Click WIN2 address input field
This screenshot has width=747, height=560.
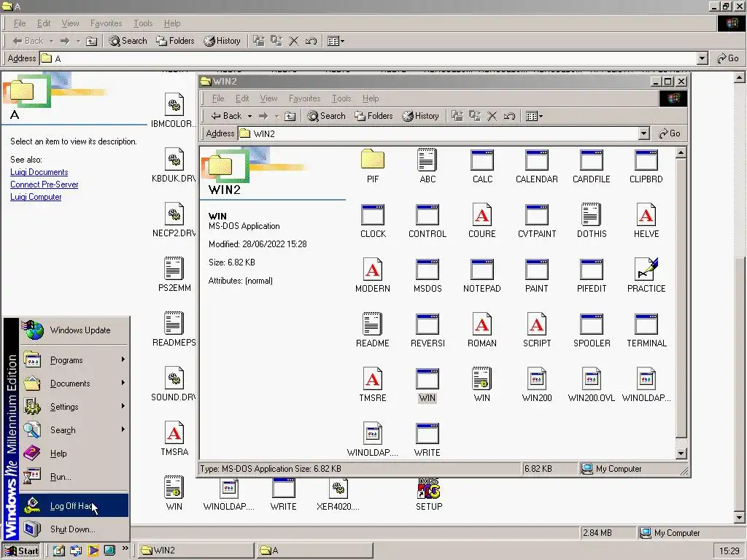438,133
